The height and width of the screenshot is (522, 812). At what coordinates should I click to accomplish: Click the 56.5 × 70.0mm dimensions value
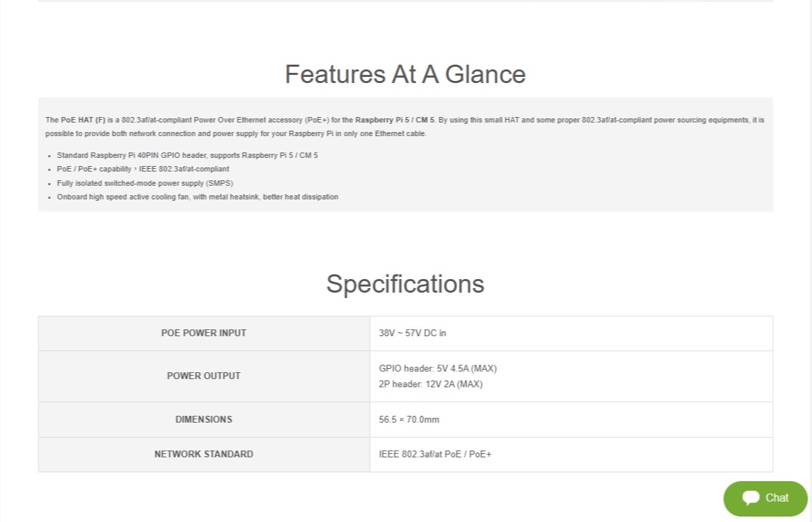409,419
